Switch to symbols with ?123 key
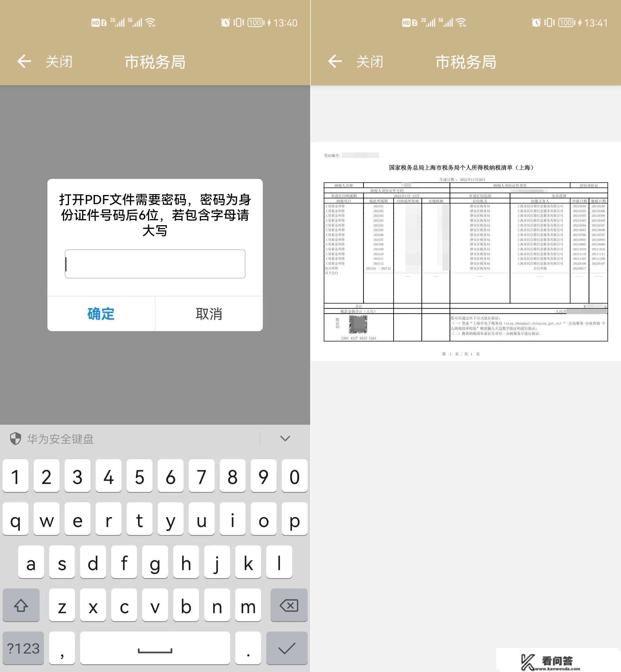 pyautogui.click(x=23, y=648)
